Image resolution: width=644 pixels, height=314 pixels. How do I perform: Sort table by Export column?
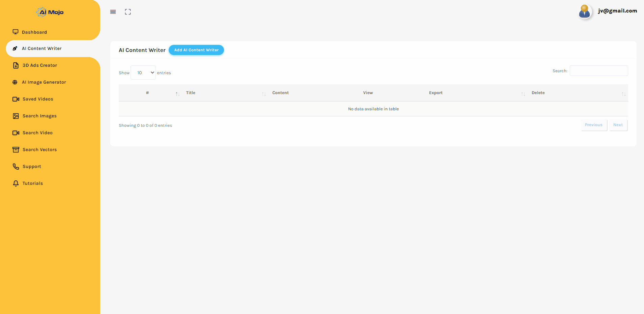click(x=436, y=93)
